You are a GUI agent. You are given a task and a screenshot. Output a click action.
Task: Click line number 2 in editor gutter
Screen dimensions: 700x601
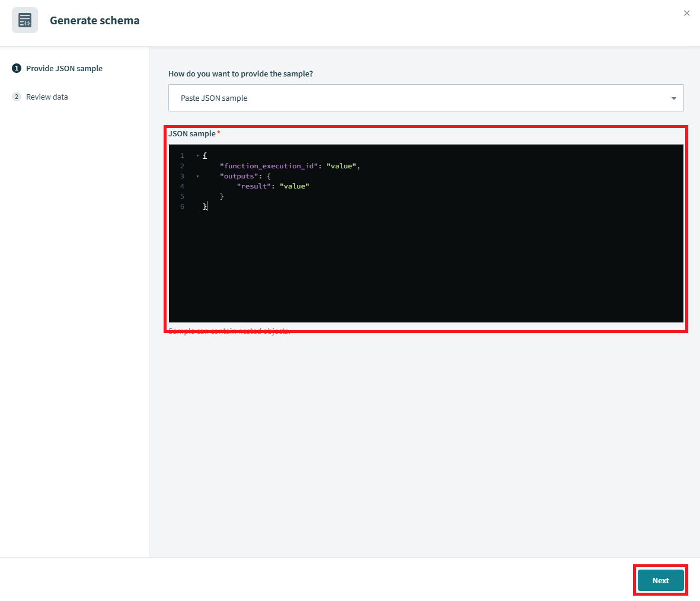(182, 166)
